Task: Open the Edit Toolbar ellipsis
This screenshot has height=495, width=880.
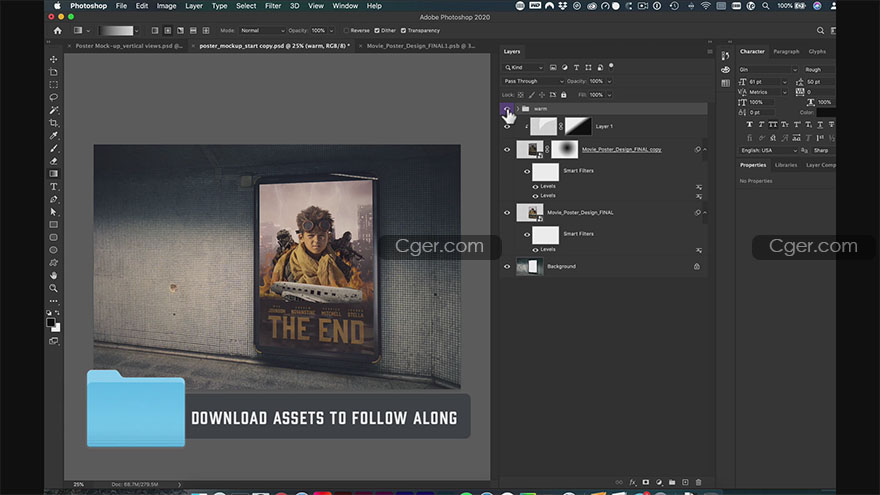Action: (x=53, y=301)
